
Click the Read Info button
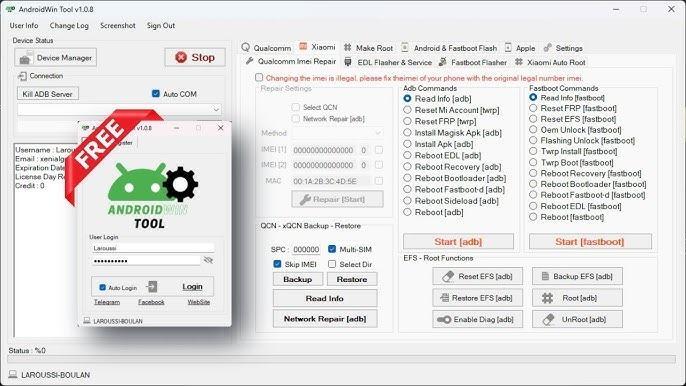(x=325, y=298)
